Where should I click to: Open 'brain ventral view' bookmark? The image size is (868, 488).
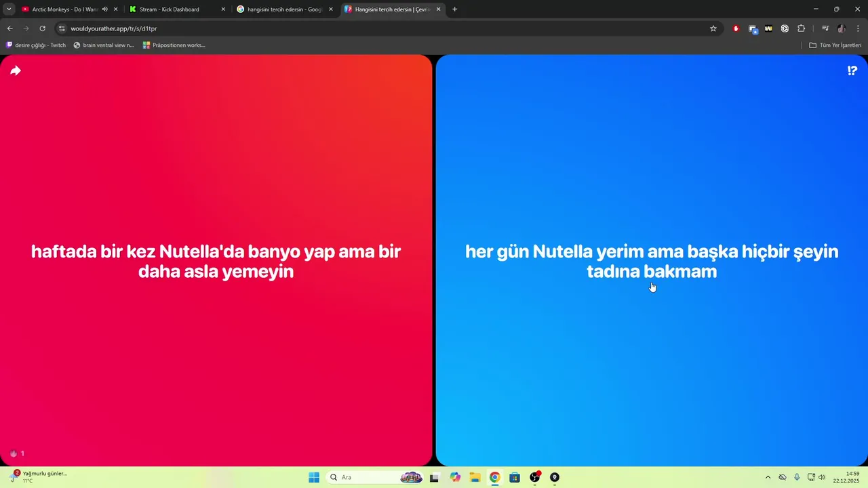[x=104, y=45]
